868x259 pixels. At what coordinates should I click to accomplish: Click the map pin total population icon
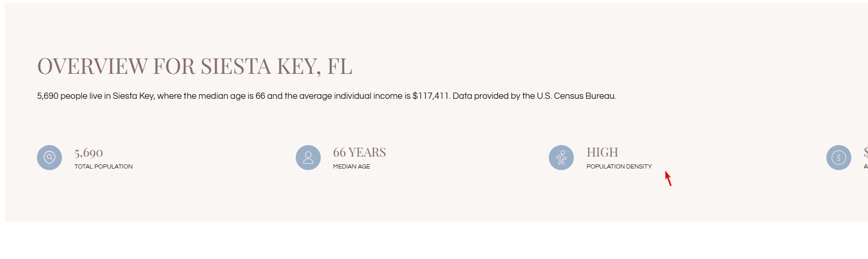click(x=49, y=158)
